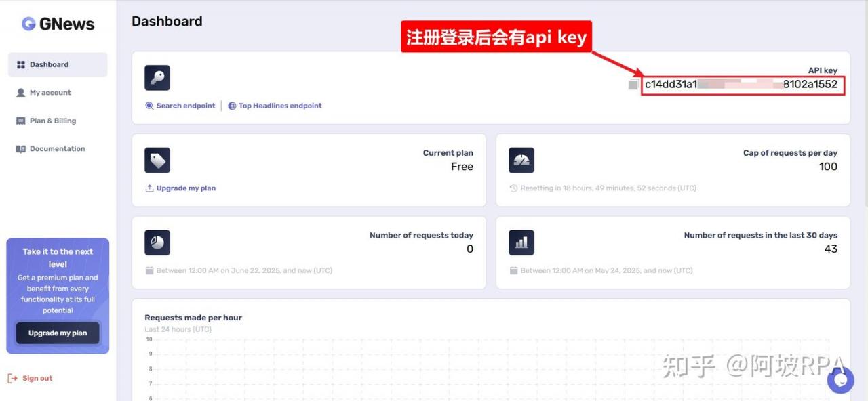
Task: Click the calendar icon beside June 22 range
Action: [149, 270]
